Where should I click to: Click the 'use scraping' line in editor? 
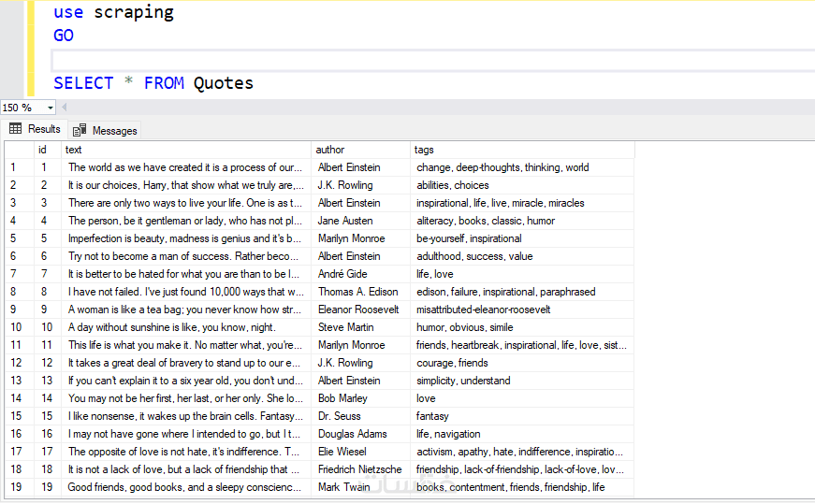114,12
